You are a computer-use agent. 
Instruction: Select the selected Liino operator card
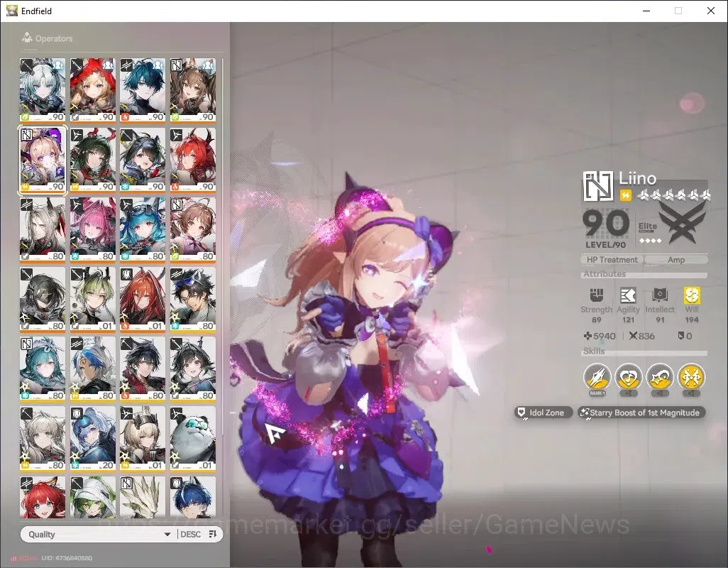tap(43, 159)
